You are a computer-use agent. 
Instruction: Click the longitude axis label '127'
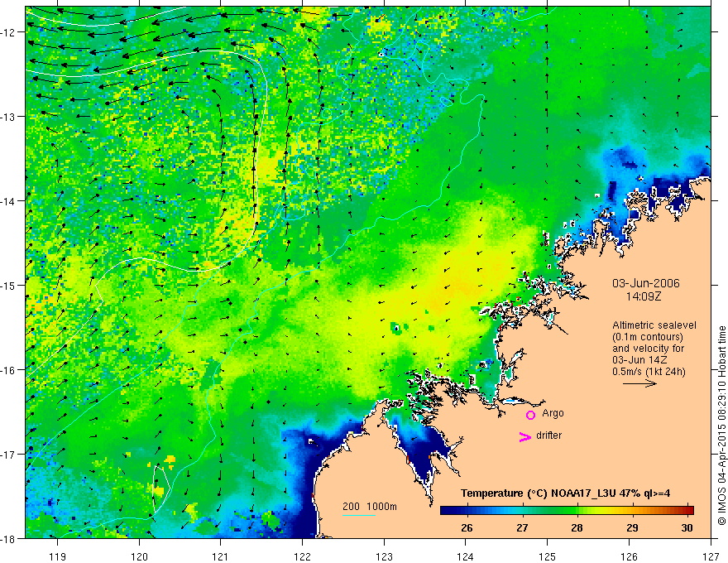pyautogui.click(x=711, y=557)
